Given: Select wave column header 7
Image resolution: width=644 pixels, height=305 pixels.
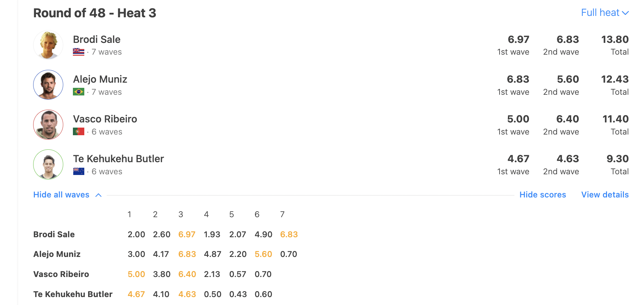Looking at the screenshot, I should (282, 214).
